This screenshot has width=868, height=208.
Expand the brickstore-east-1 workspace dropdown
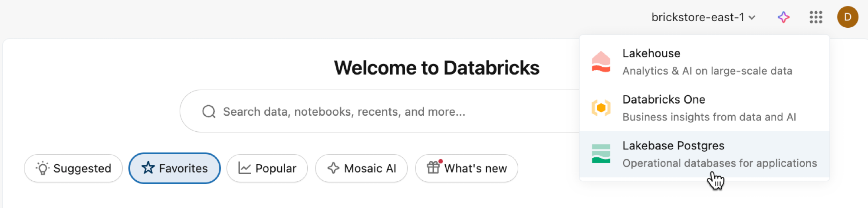tap(698, 17)
